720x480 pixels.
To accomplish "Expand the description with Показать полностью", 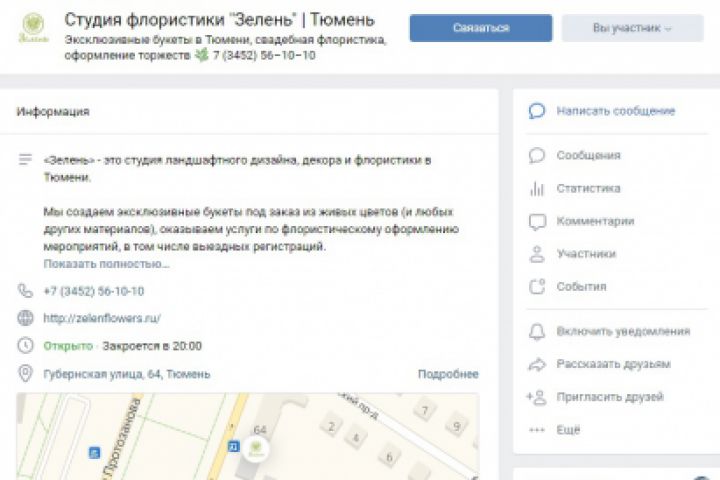I will [x=107, y=264].
